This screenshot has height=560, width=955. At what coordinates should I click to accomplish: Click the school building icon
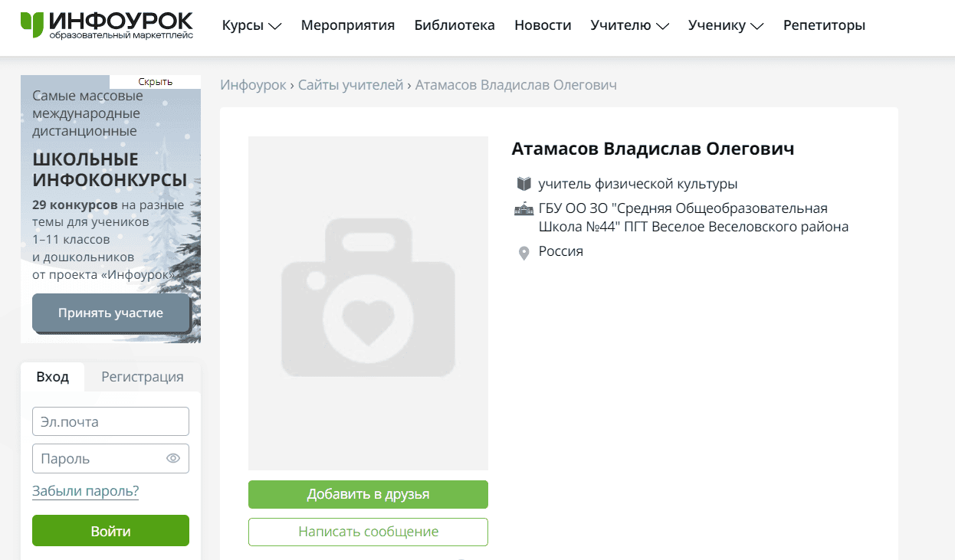523,209
